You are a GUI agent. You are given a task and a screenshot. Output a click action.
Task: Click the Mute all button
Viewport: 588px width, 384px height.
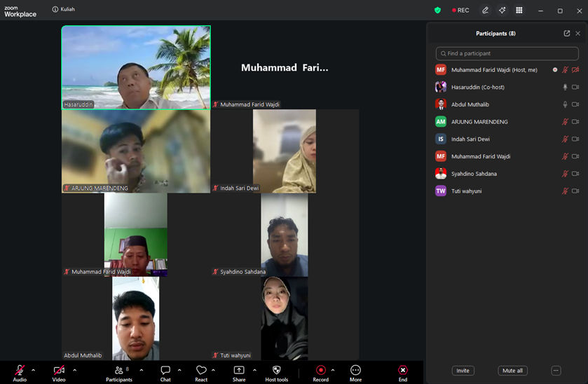coord(512,371)
